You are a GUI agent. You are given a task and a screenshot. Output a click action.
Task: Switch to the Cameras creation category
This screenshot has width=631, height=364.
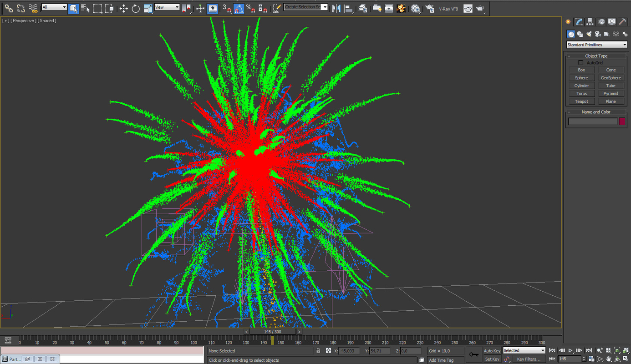[x=598, y=34]
